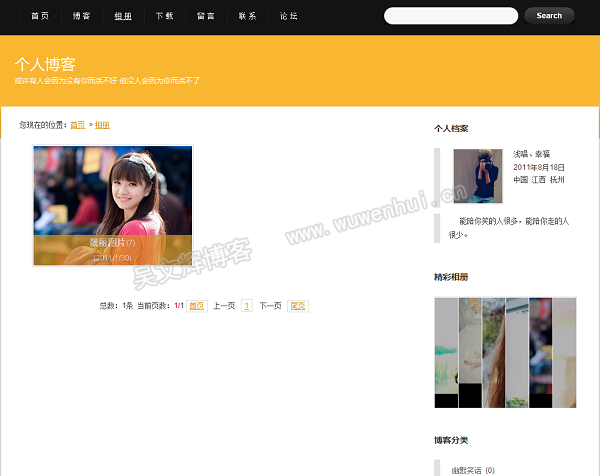Jump to the 尾页 last page
Screen dimensions: 600x476
coord(298,306)
